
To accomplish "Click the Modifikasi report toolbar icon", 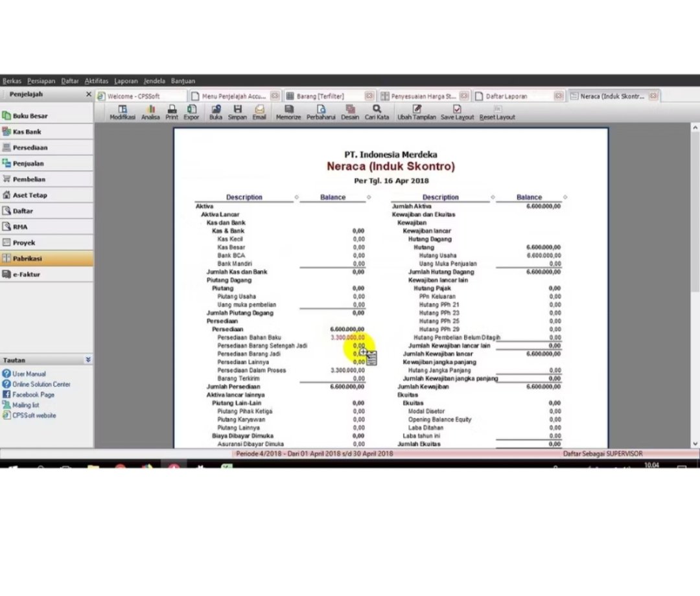I will (x=122, y=113).
